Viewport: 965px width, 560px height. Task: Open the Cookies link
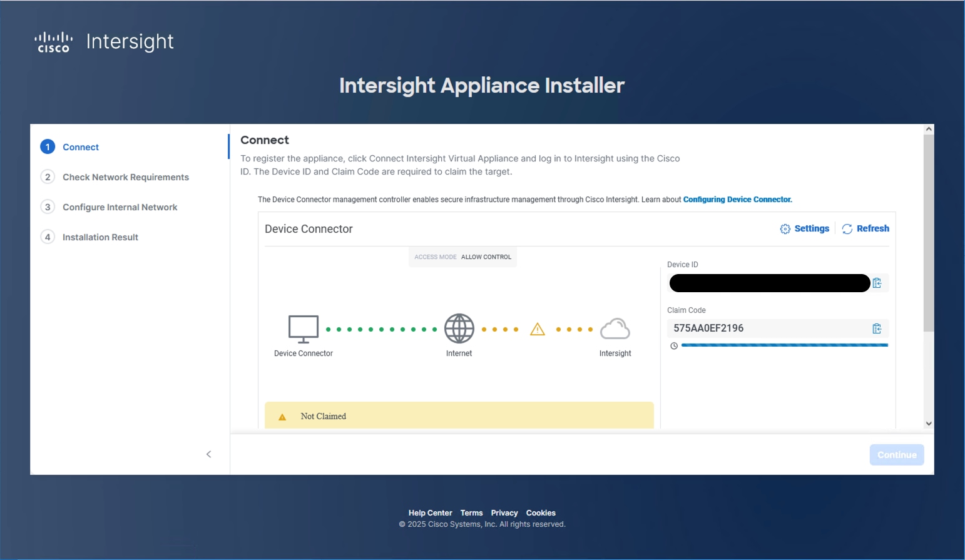pyautogui.click(x=541, y=513)
